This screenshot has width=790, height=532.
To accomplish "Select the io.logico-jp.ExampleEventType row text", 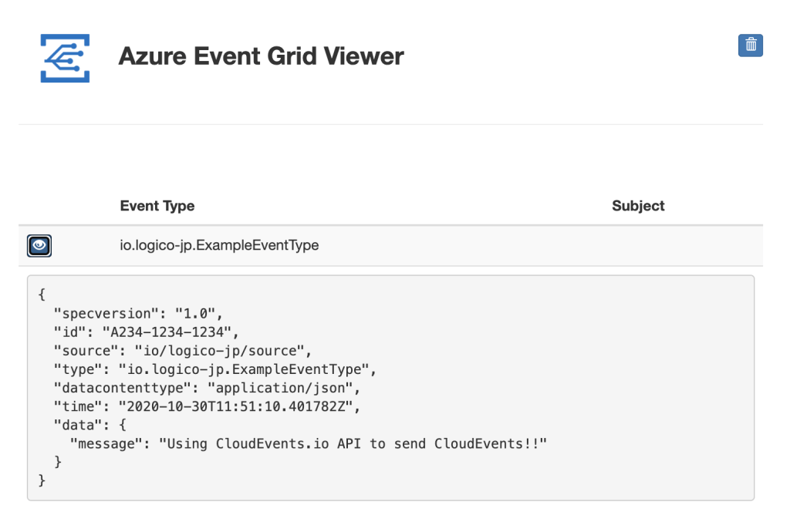I will 220,246.
